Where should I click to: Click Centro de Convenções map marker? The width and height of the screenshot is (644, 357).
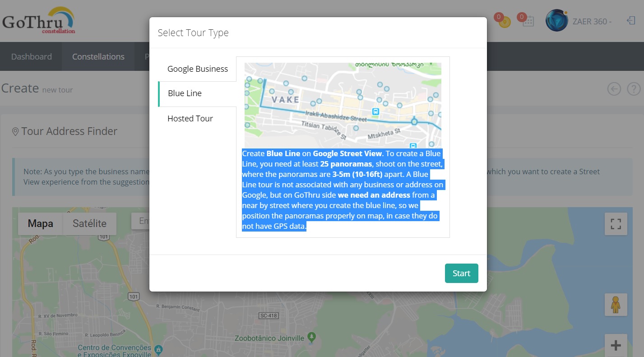tap(158, 350)
